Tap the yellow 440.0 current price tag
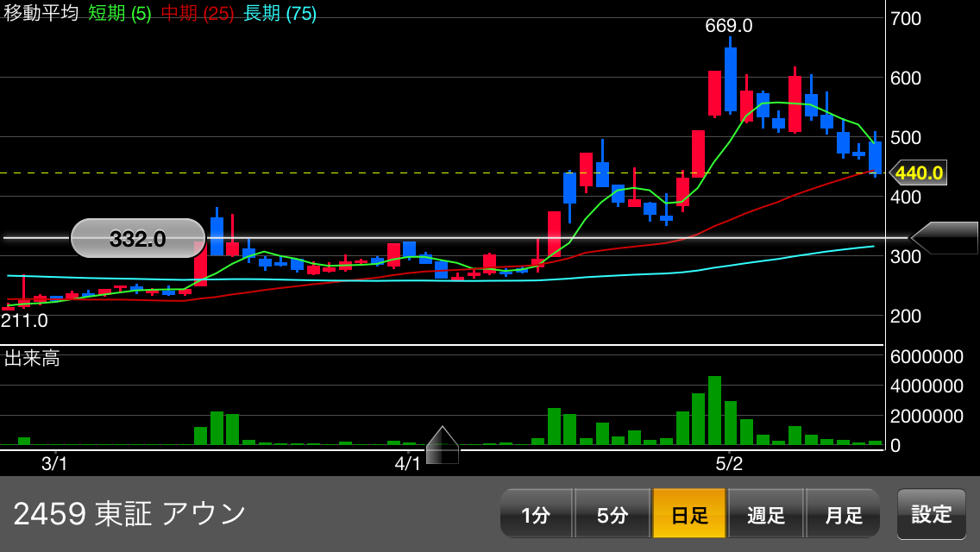Image resolution: width=980 pixels, height=552 pixels. point(918,173)
